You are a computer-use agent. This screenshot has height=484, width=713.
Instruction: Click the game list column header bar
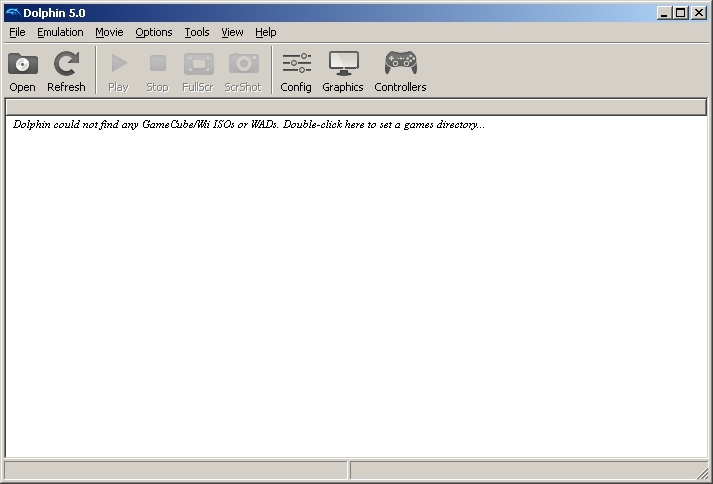356,107
